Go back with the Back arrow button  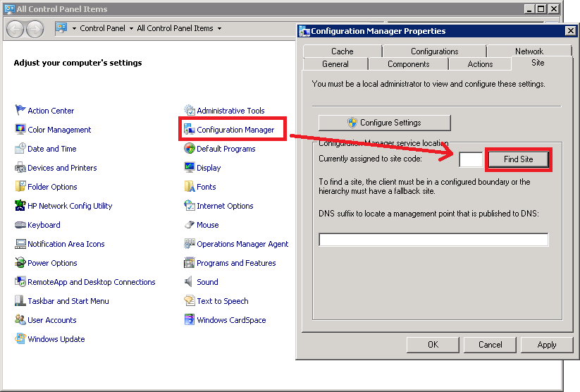click(x=16, y=29)
